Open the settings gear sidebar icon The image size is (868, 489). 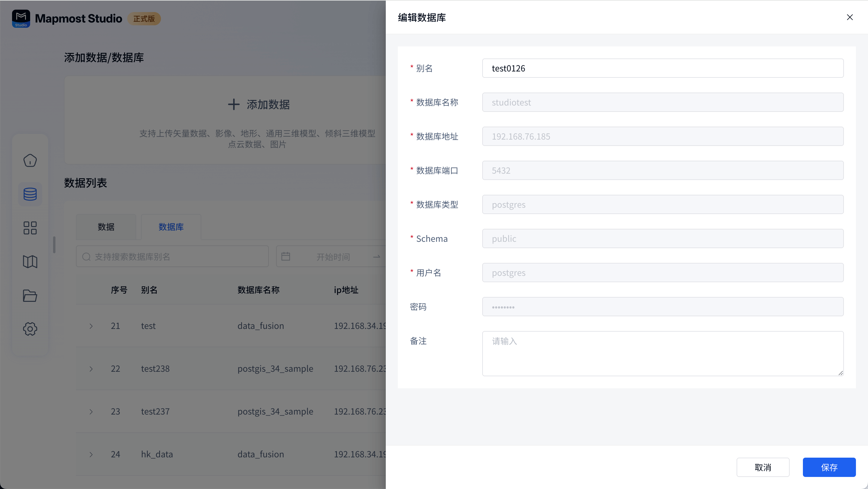tap(30, 329)
